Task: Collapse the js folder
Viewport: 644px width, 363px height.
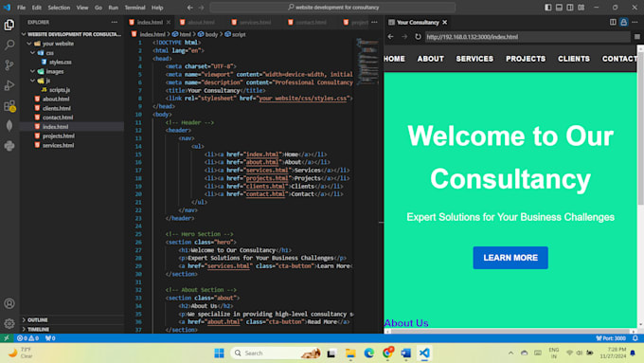Action: [72, 81]
